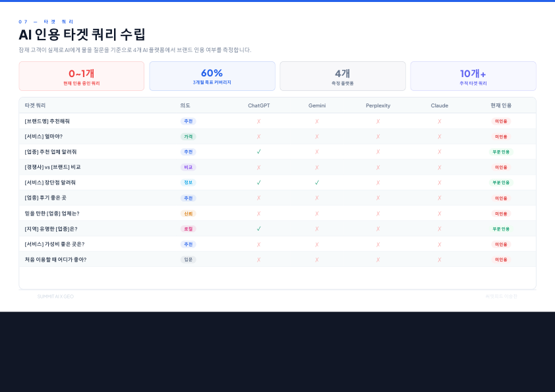The width and height of the screenshot is (555, 392).
Task: Click the Claude X mark for '믿을 만한 [업종] 업체는?'
Action: (x=440, y=213)
